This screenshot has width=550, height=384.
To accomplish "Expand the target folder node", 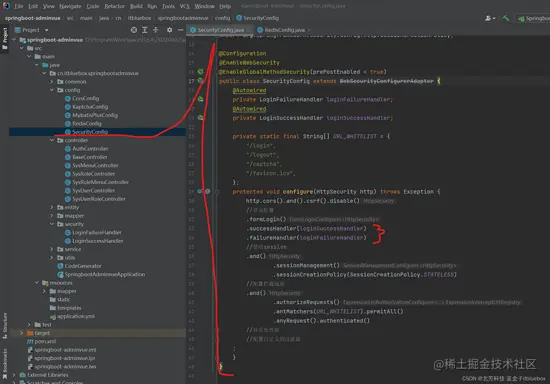I will (22, 333).
